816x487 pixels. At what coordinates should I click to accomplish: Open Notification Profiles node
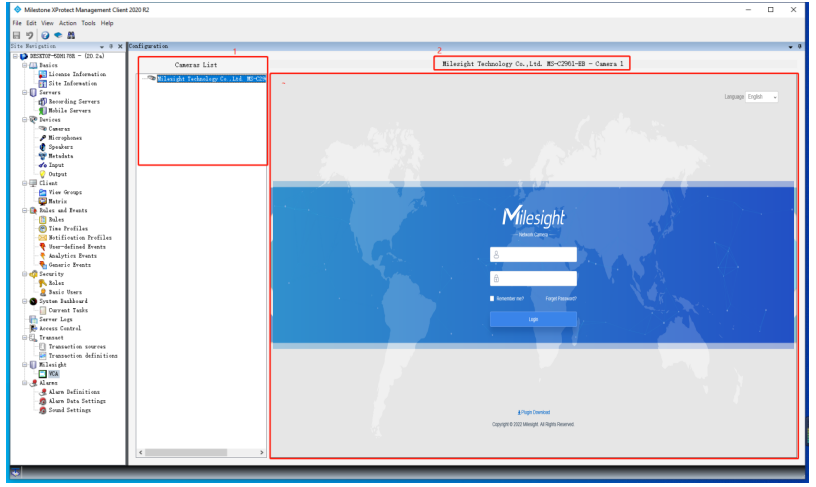pyautogui.click(x=80, y=238)
